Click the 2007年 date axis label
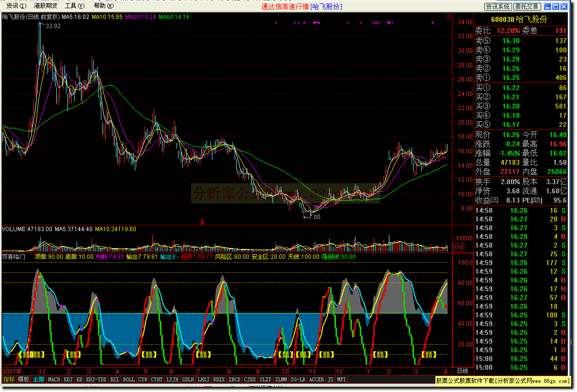Screen dimensions: 577x392 [x=12, y=371]
